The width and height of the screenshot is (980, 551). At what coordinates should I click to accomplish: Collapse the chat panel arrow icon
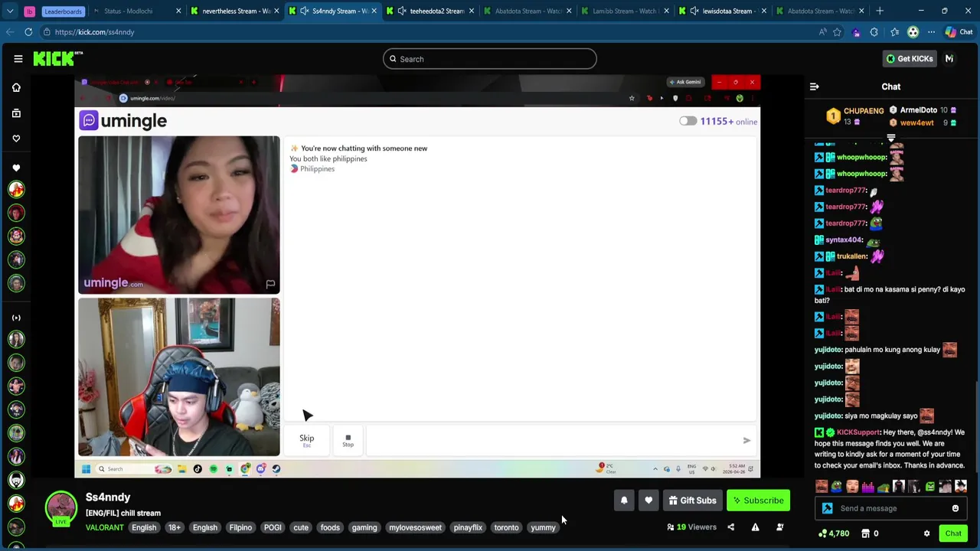tap(815, 86)
